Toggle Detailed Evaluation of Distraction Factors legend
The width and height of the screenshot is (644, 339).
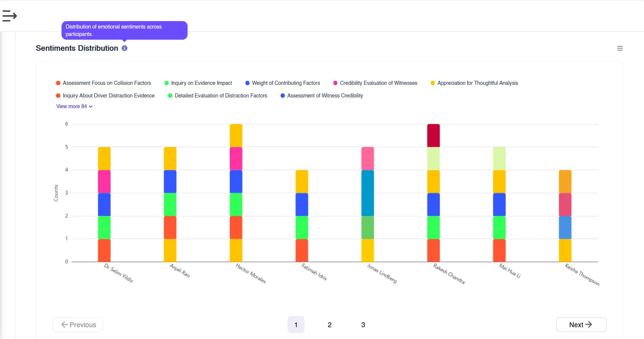click(x=217, y=96)
